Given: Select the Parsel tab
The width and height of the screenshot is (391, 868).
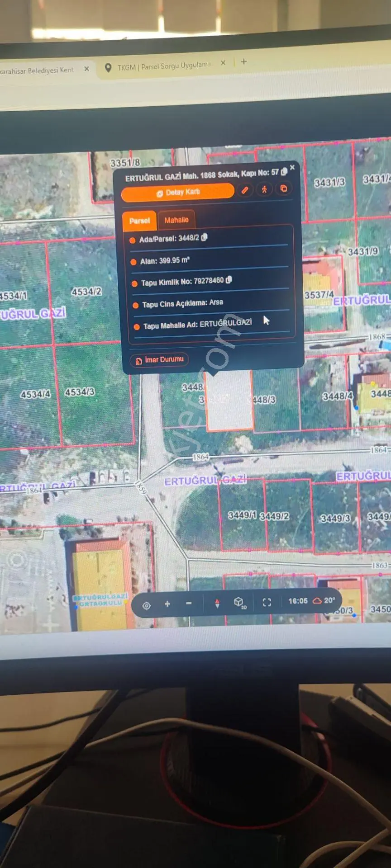Looking at the screenshot, I should 139,221.
